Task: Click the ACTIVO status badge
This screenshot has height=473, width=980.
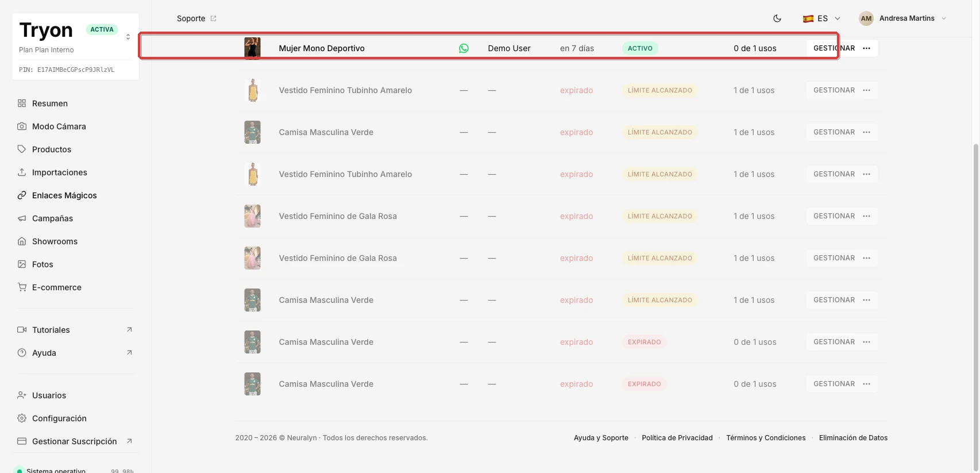Action: tap(640, 48)
